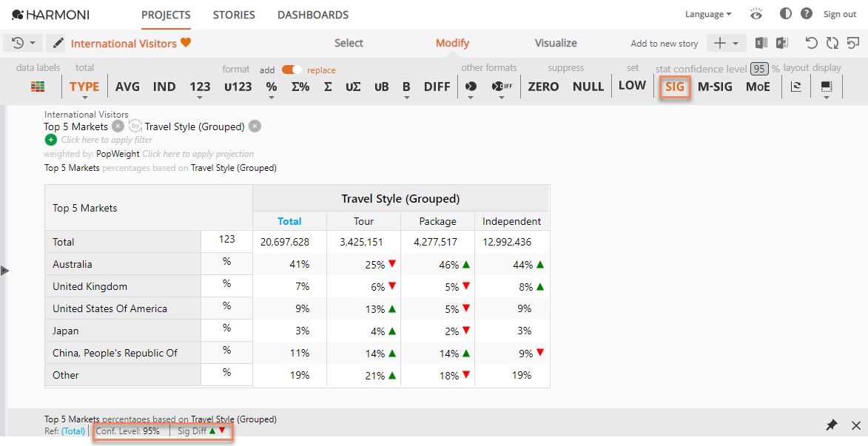The width and height of the screenshot is (868, 446).
Task: Toggle SIG significance testing
Action: [675, 87]
